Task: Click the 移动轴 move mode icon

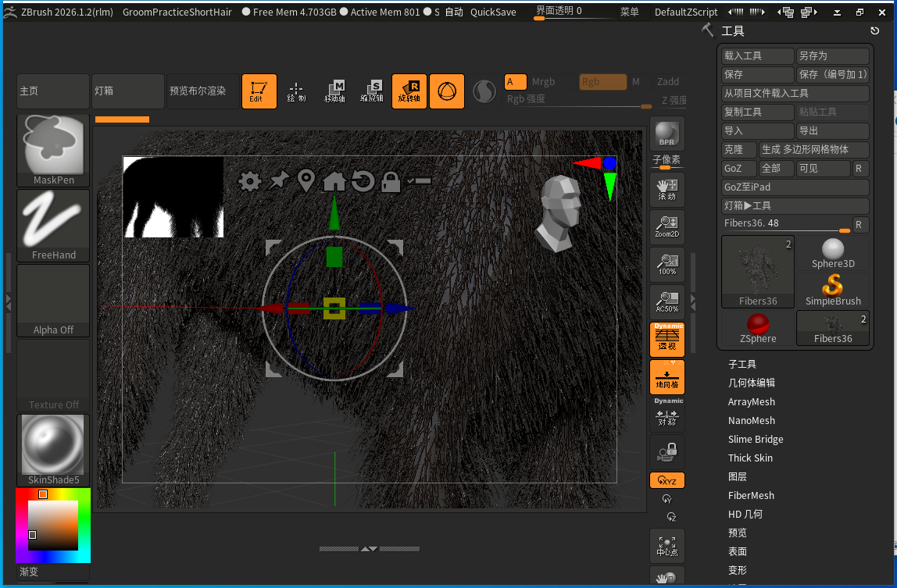Action: pos(334,91)
